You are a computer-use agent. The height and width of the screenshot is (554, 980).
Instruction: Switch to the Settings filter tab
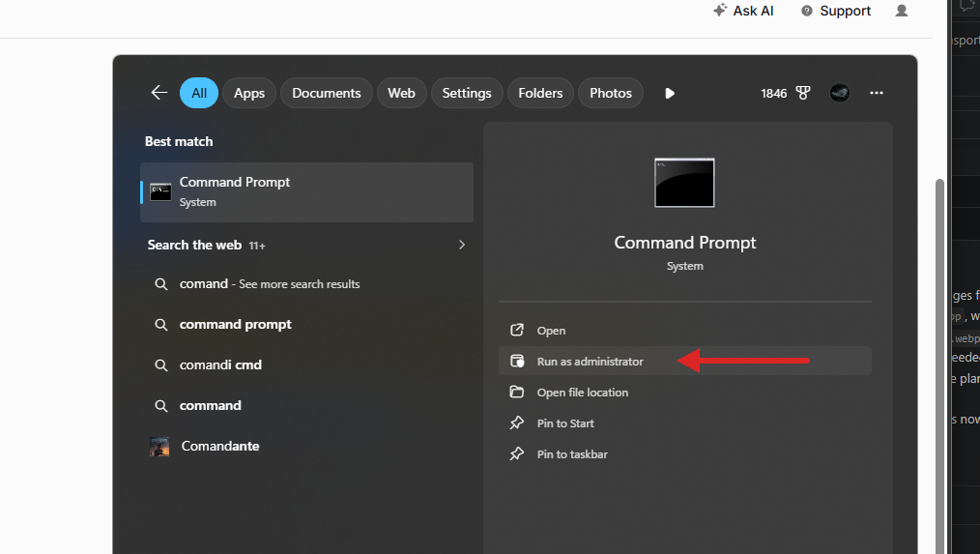tap(467, 93)
